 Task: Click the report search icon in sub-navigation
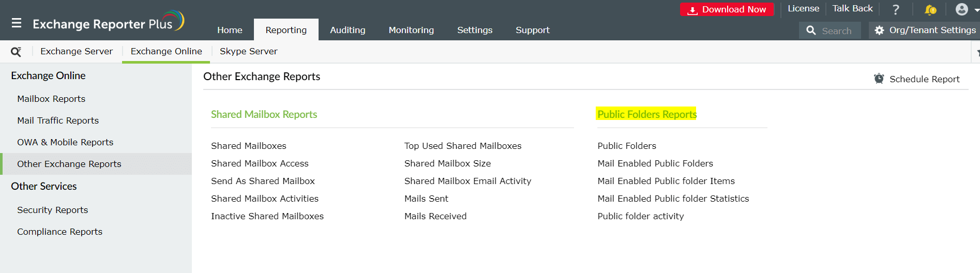click(x=16, y=52)
